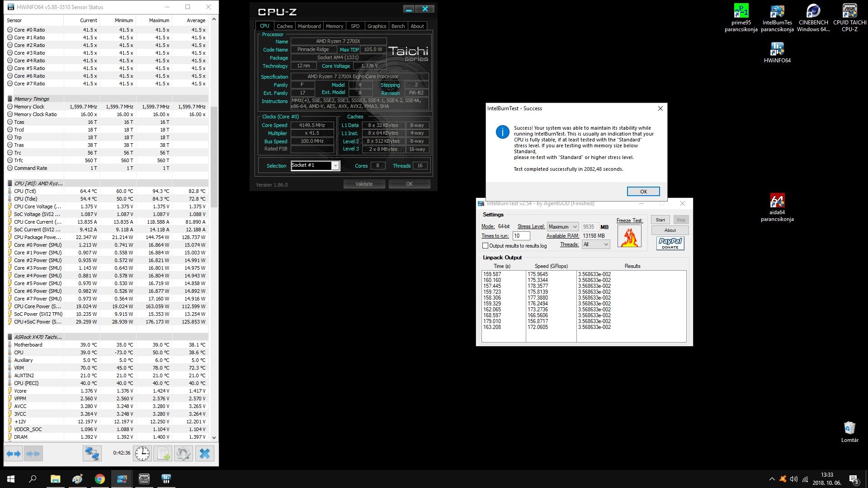The height and width of the screenshot is (488, 868).
Task: Open notification center icon
Action: pyautogui.click(x=854, y=479)
